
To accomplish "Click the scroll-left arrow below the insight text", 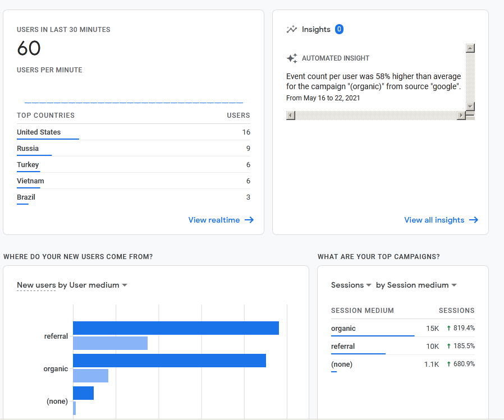I will click(x=290, y=115).
